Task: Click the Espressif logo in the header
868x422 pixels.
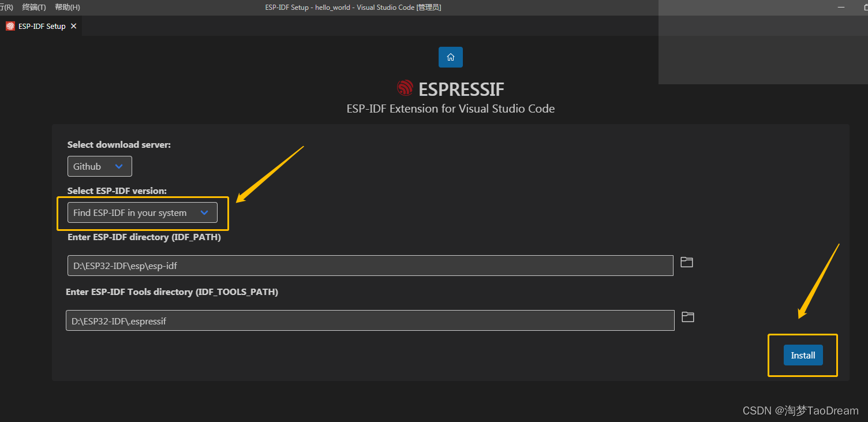Action: [x=405, y=88]
